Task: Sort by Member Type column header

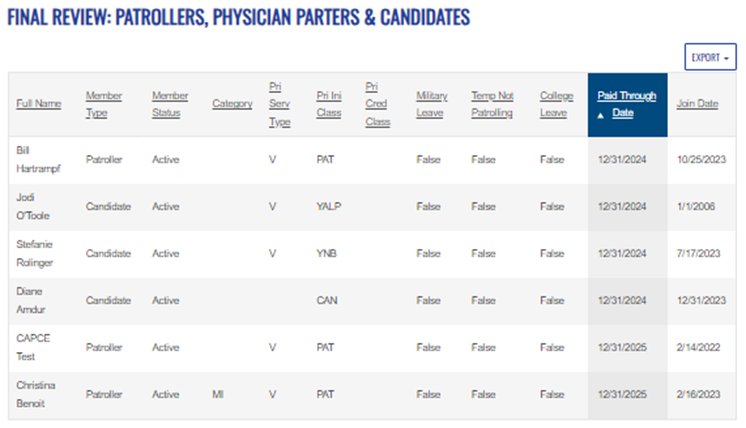Action: (x=103, y=103)
